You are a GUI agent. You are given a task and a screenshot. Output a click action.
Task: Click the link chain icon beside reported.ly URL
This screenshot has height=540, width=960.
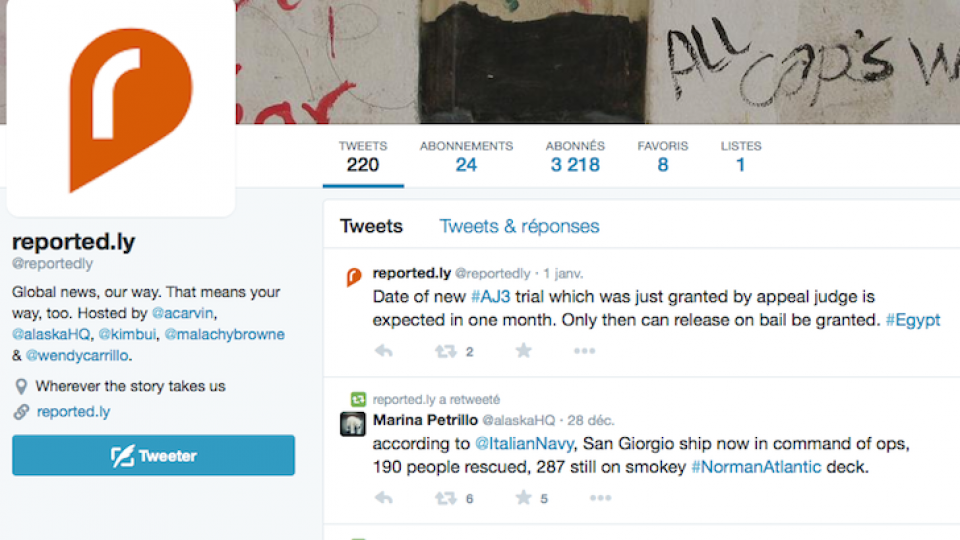click(x=21, y=412)
